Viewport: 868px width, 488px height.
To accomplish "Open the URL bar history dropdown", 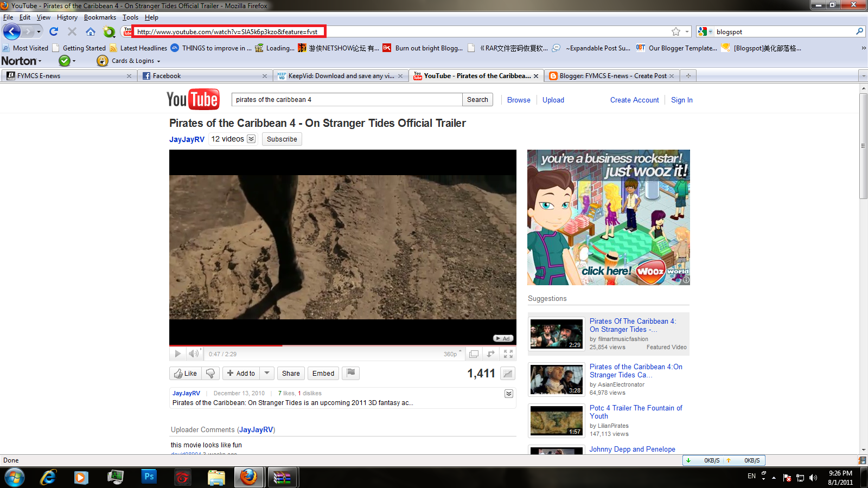I will tap(687, 31).
